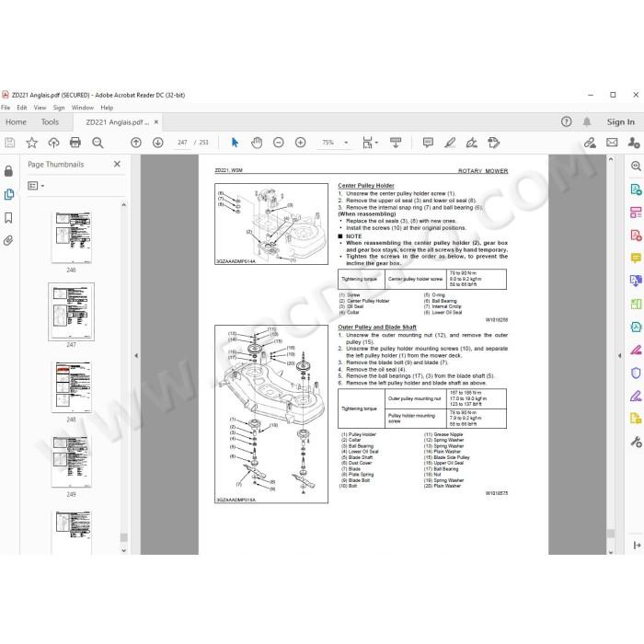Image resolution: width=644 pixels, height=644 pixels.
Task: Open the Bookmarks panel icon
Action: coord(8,218)
